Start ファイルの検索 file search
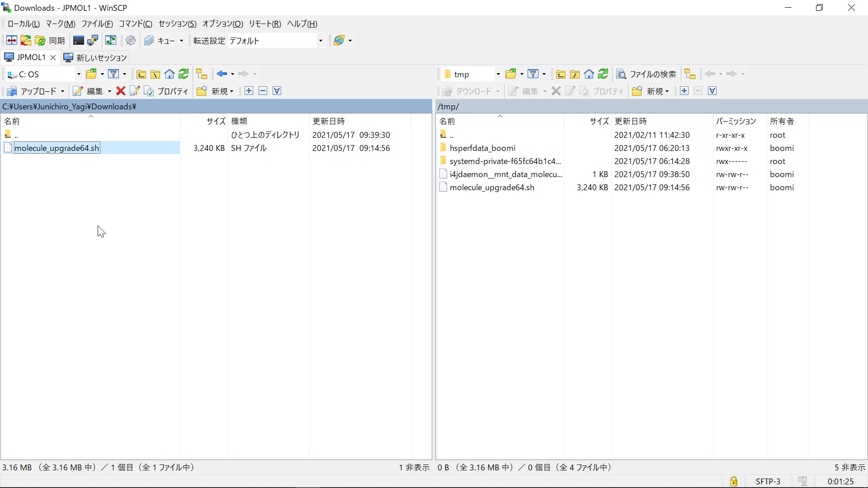The height and width of the screenshot is (488, 868). coord(646,74)
